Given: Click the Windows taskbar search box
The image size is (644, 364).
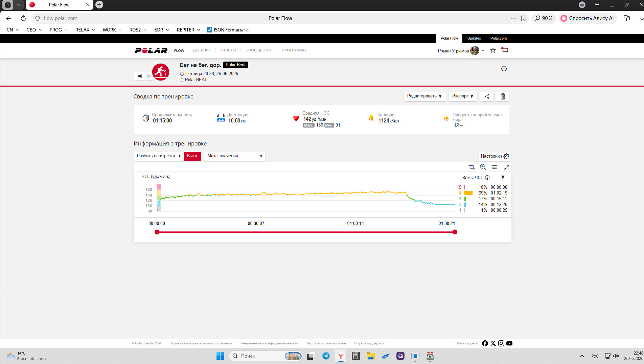Looking at the screenshot, I should point(266,356).
